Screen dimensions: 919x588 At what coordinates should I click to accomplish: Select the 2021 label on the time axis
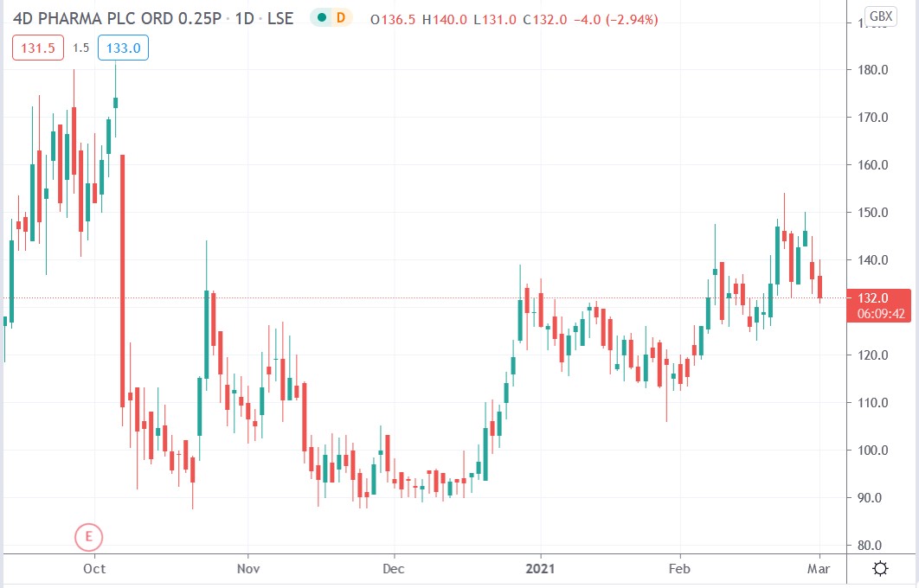tap(540, 569)
